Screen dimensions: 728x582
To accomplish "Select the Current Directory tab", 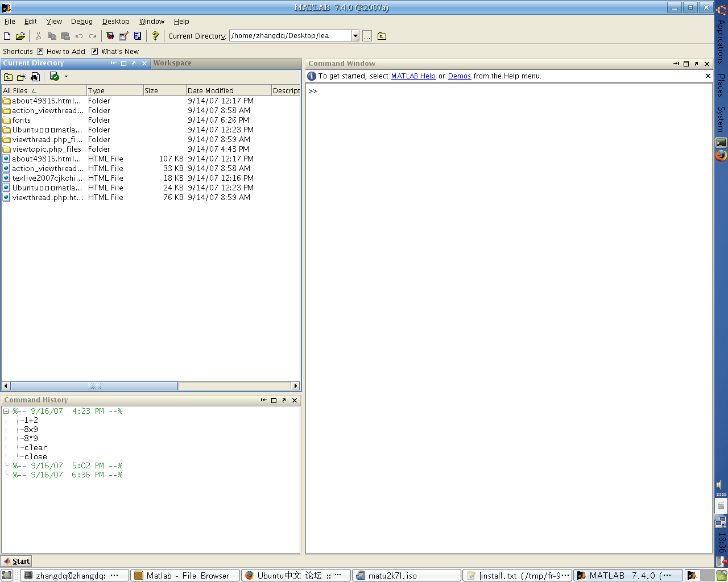I will point(34,63).
